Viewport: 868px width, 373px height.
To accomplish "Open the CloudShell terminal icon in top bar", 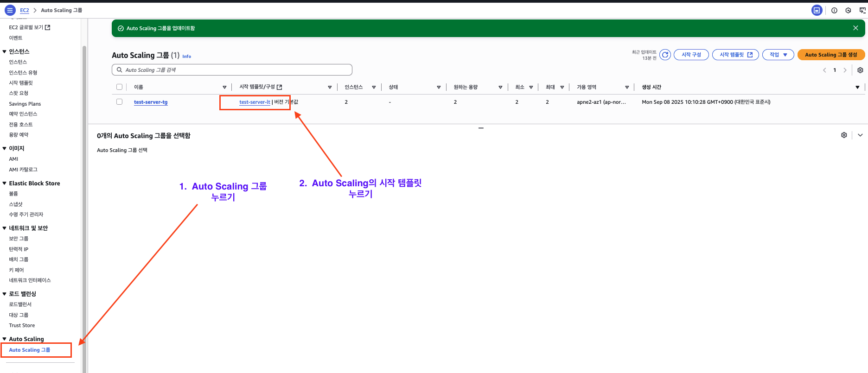I will tap(862, 10).
